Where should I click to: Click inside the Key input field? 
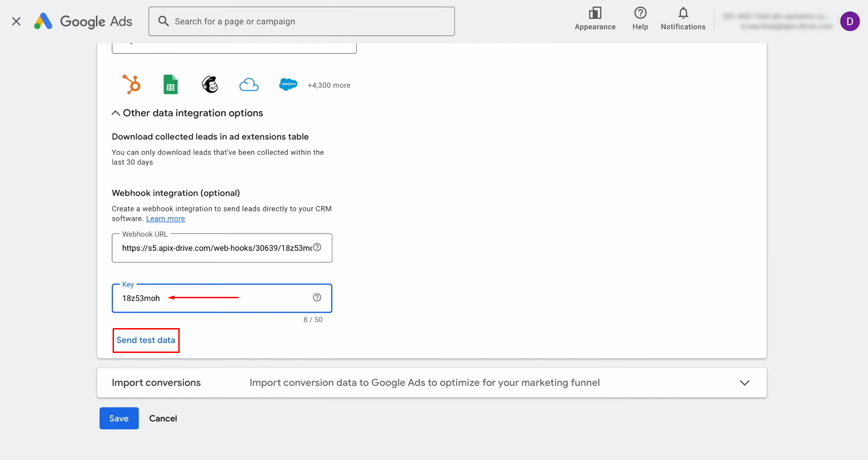click(x=207, y=298)
